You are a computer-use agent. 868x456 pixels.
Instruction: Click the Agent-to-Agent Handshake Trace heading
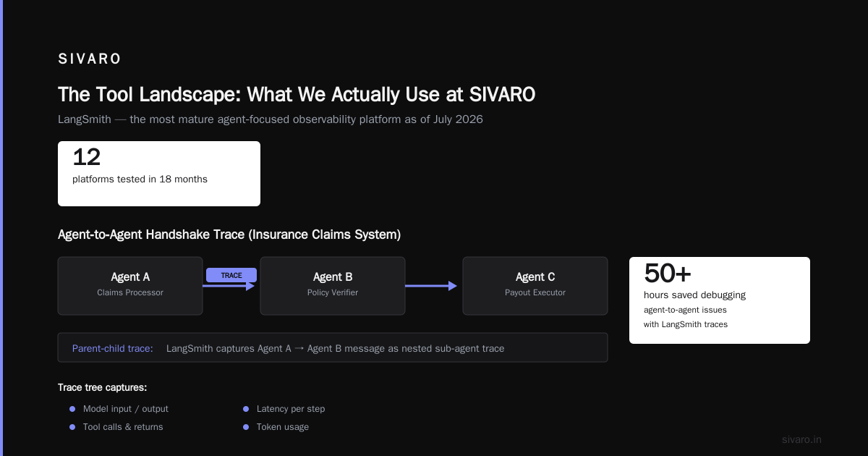(x=229, y=235)
